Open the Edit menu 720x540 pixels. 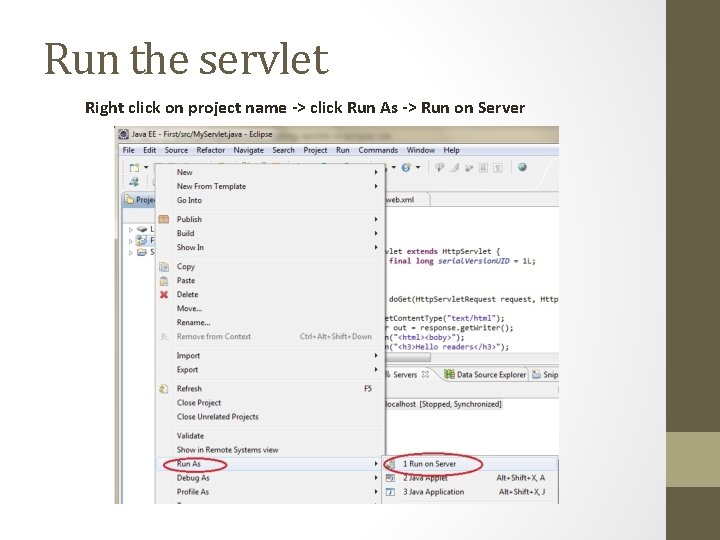coord(150,150)
